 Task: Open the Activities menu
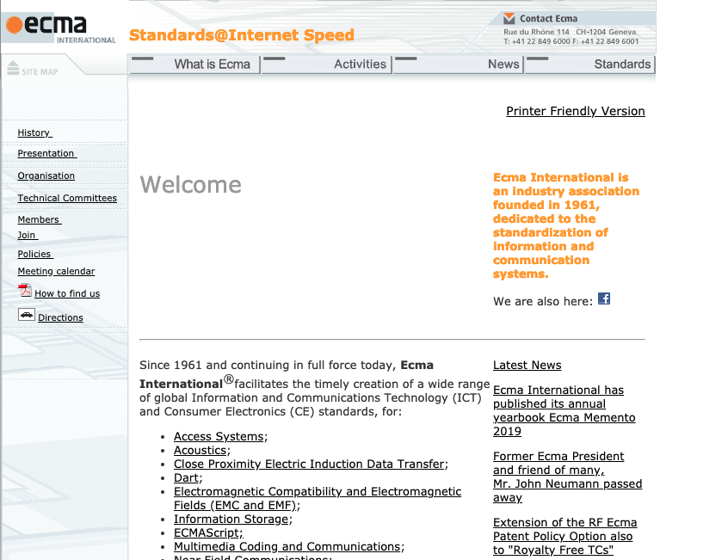click(327, 65)
